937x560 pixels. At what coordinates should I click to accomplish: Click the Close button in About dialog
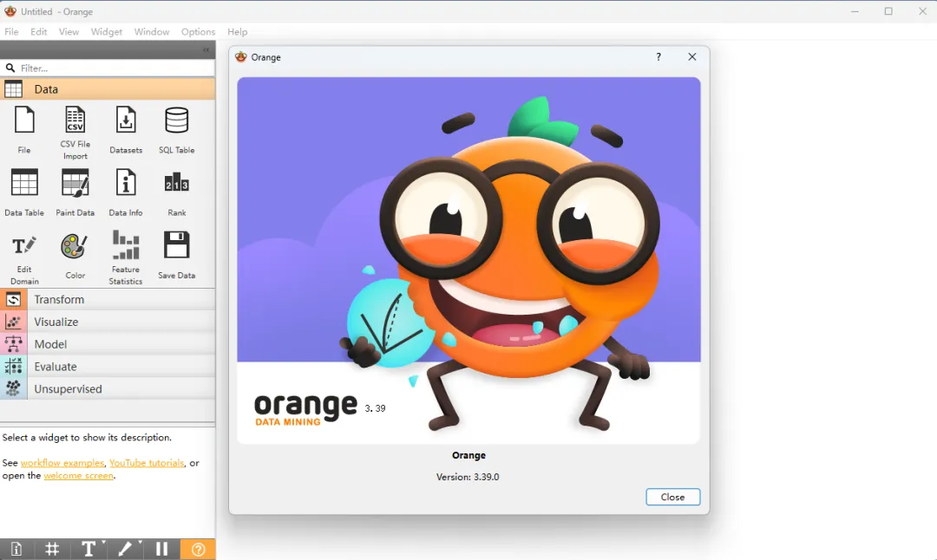pos(673,497)
